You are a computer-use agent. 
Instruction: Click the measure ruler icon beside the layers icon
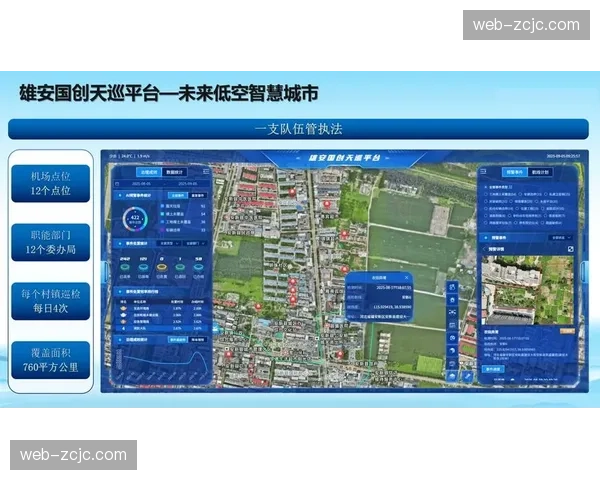[x=467, y=377]
